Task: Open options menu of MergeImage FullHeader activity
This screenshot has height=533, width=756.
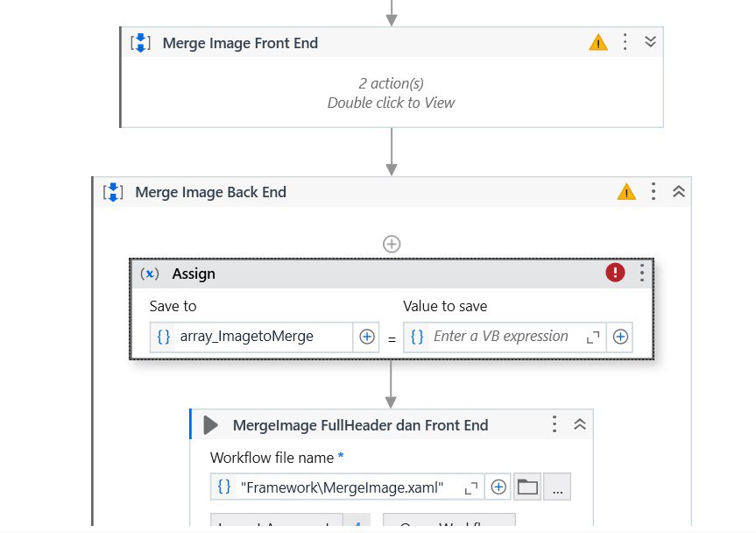Action: 555,424
